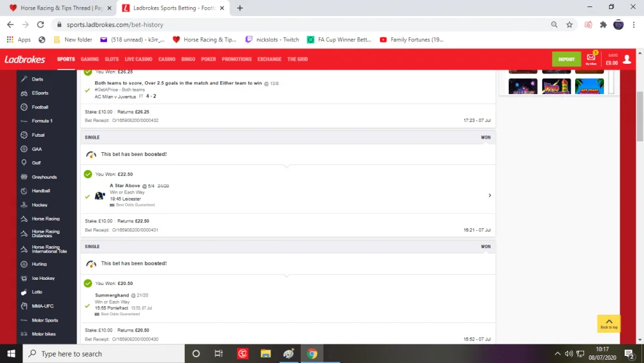This screenshot has width=644, height=363.
Task: Click the Ladbrokes logo
Action: coord(24,59)
